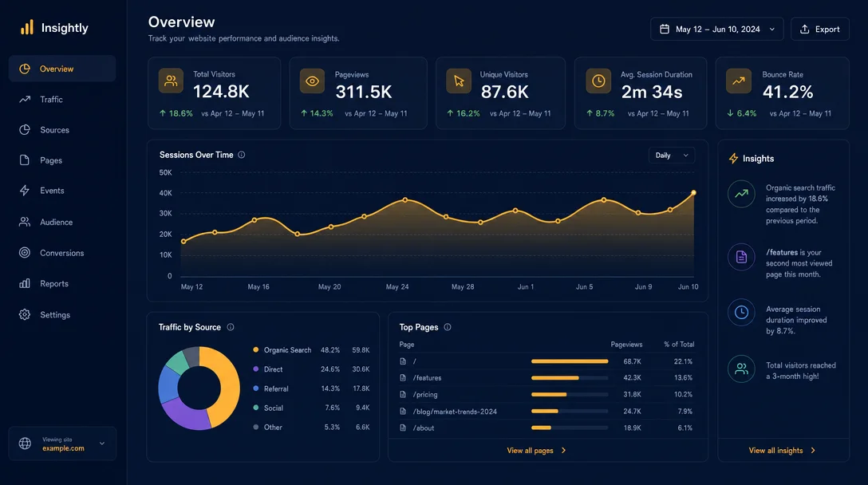The height and width of the screenshot is (485, 868).
Task: Click the lightning bolt Insights header icon
Action: 733,159
